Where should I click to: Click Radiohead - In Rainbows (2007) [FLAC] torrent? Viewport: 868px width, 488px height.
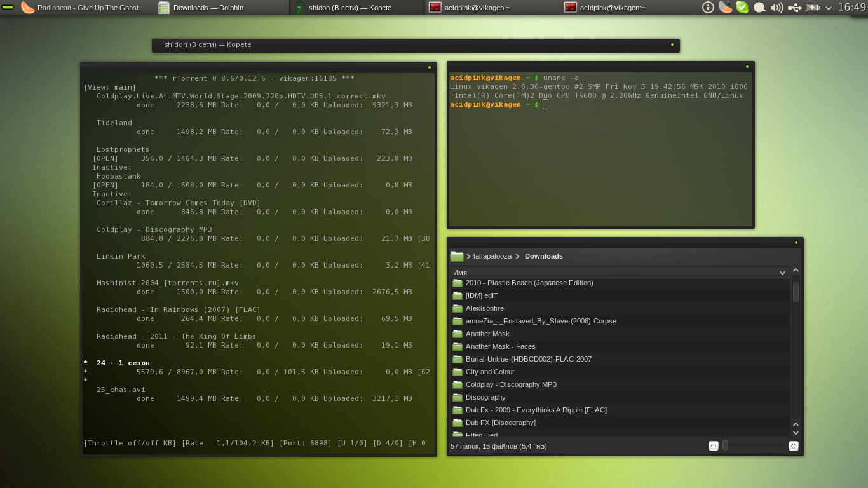(x=179, y=309)
